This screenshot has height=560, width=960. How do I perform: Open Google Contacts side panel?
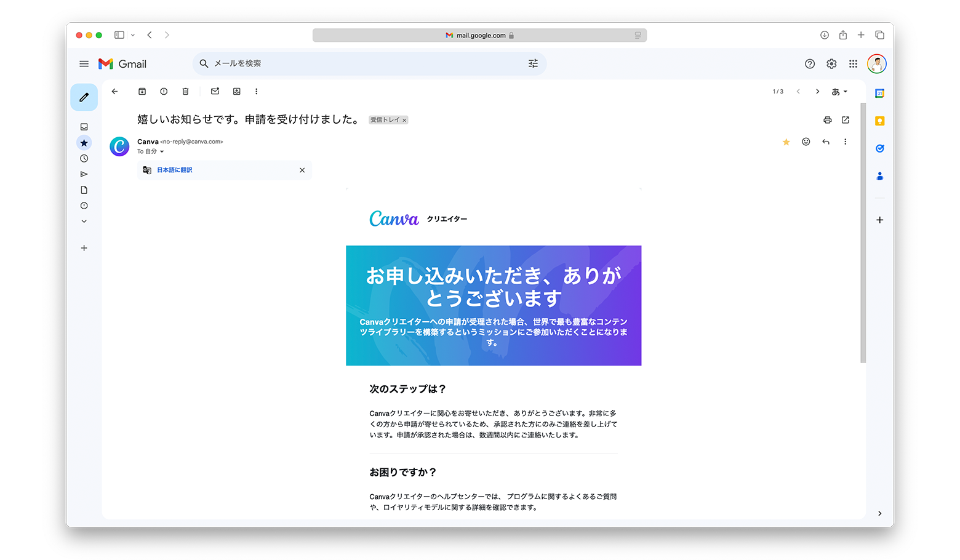tap(880, 176)
